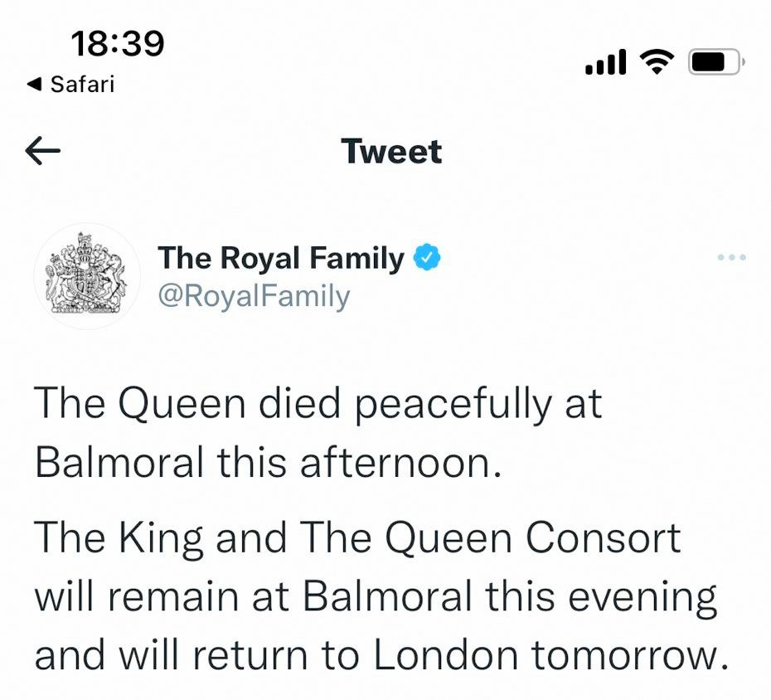Tap the cellular signal strength icon

tap(605, 62)
